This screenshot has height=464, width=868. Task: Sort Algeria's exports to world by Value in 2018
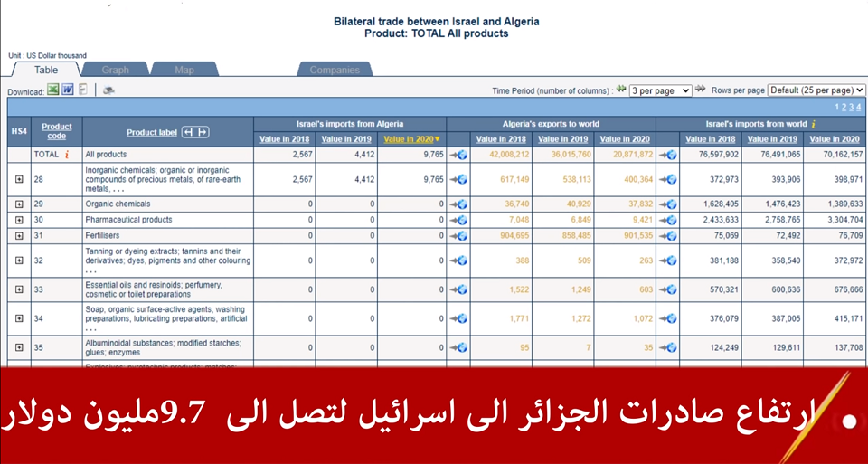pos(501,139)
